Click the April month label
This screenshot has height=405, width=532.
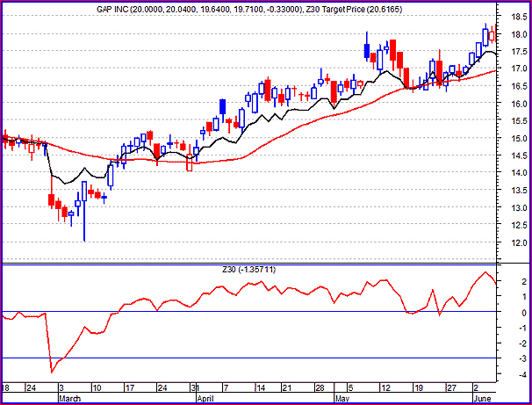pyautogui.click(x=205, y=398)
